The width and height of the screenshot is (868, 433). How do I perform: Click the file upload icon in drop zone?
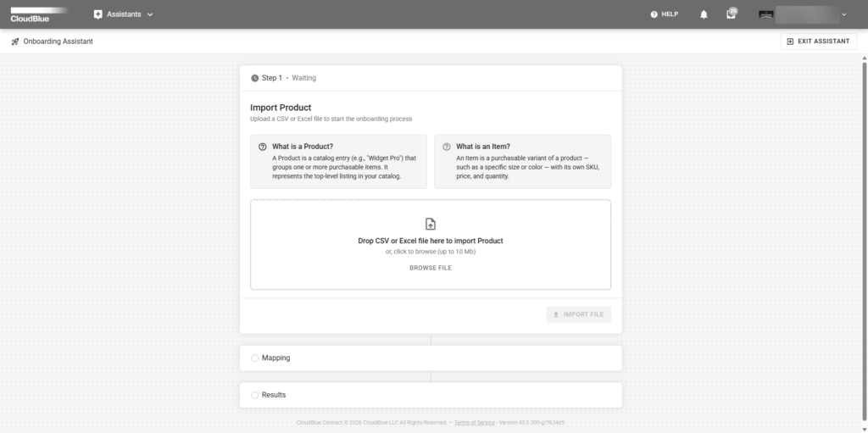[x=430, y=224]
